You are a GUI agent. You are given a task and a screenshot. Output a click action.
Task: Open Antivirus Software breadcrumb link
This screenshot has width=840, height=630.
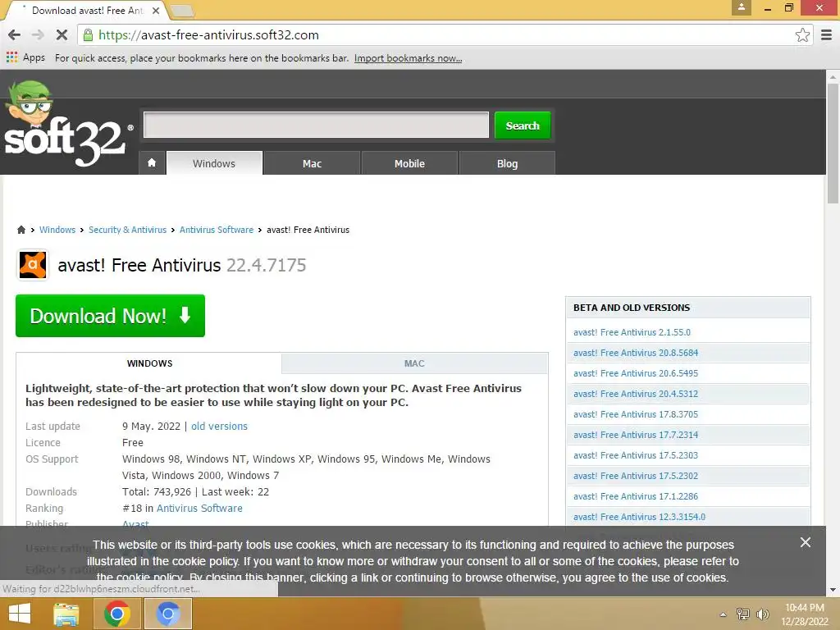click(x=217, y=230)
